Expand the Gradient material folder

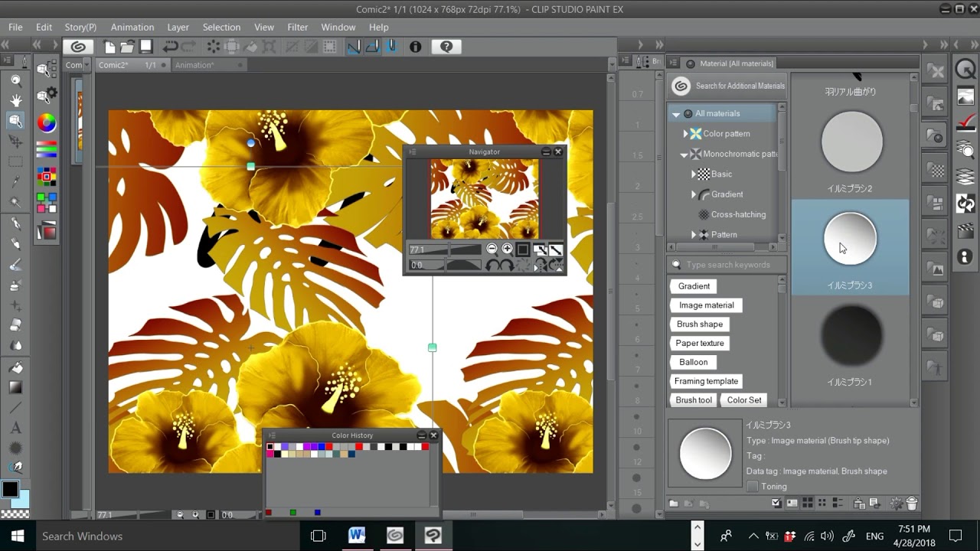(694, 194)
